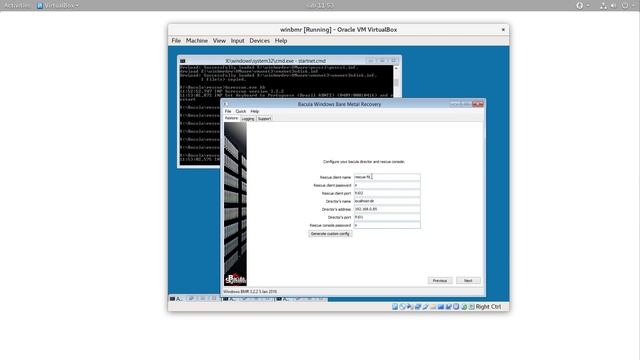Click the Bacula window title bar icon
Viewport: 640px width, 360px height.
point(226,104)
